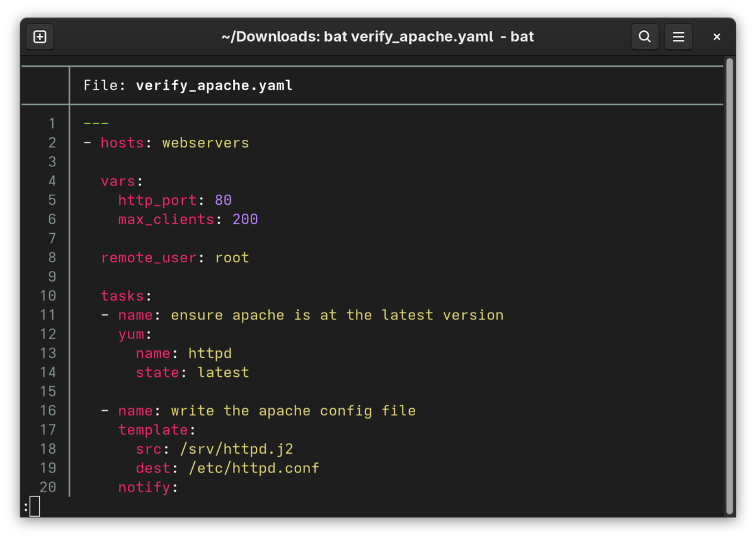Click the 'max_clients' key
This screenshot has height=540, width=756.
(166, 219)
